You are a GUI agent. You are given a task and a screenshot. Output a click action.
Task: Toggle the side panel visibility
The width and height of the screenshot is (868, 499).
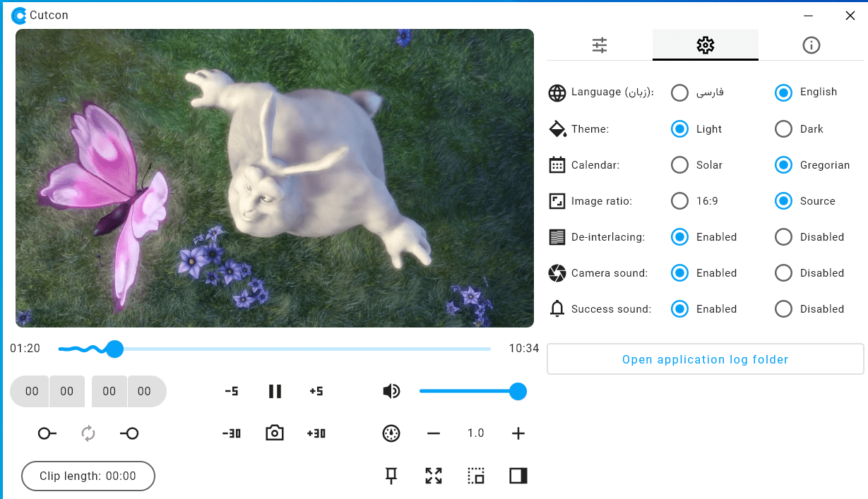[x=518, y=476]
